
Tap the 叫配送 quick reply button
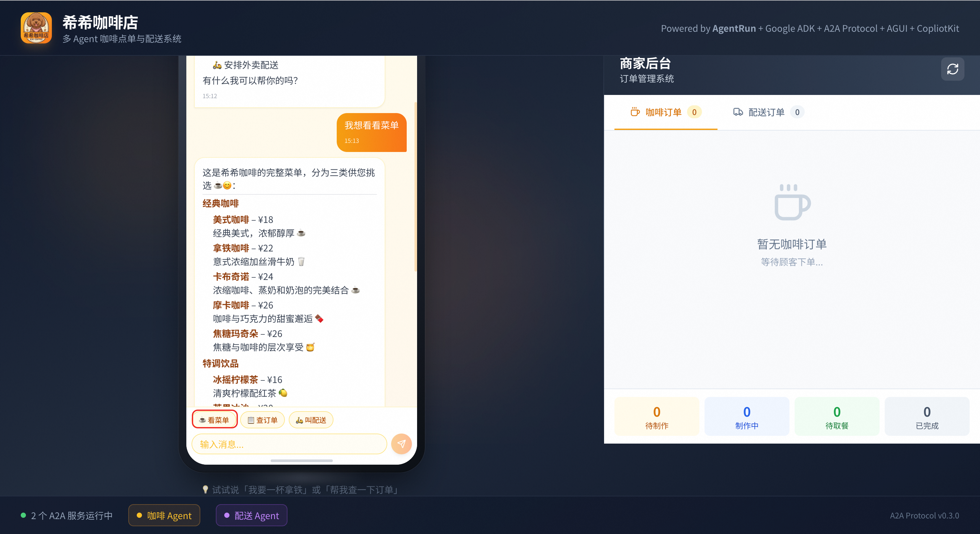(x=311, y=420)
